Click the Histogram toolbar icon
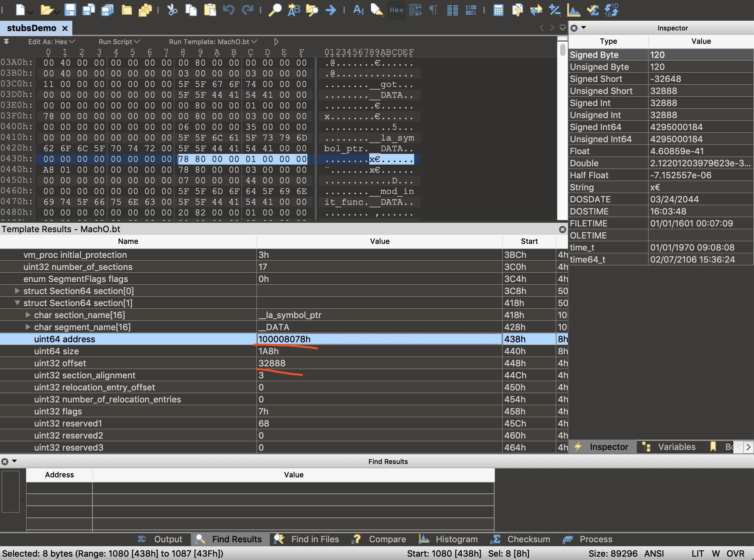754x560 pixels. 573,10
